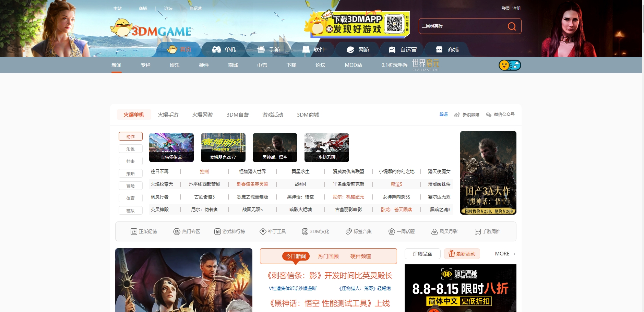The image size is (644, 312).
Task: Open 最新活动 button
Action: pyautogui.click(x=462, y=254)
